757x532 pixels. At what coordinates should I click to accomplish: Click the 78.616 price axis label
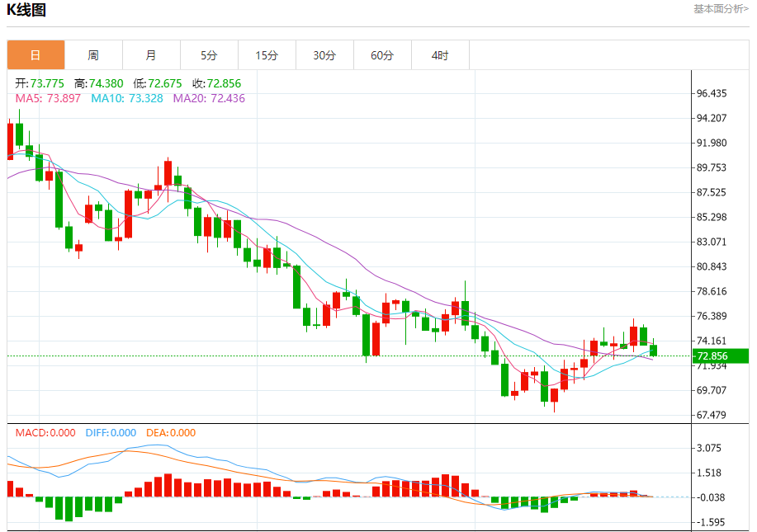click(x=712, y=291)
